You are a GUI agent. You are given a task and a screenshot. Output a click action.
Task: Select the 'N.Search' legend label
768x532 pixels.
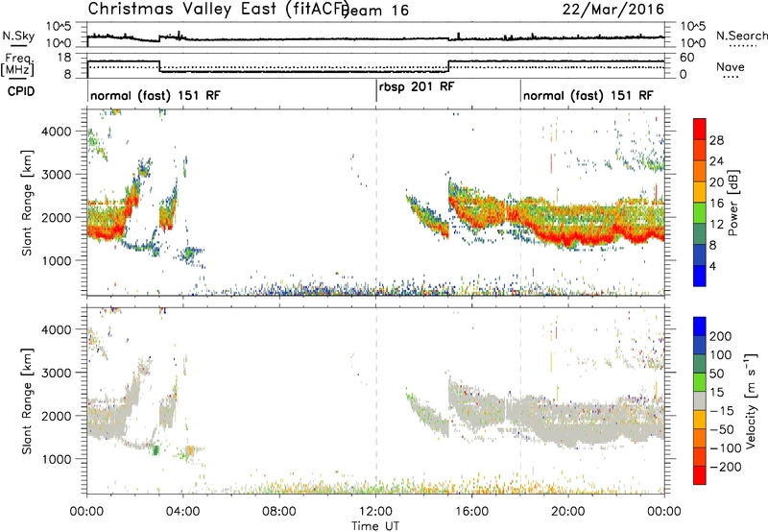click(x=741, y=36)
